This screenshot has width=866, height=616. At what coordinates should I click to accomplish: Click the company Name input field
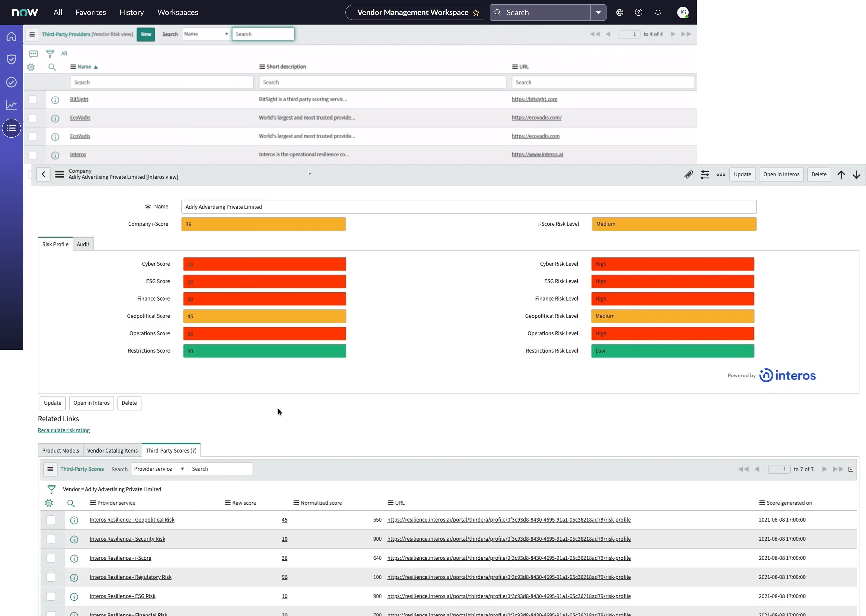(x=469, y=207)
